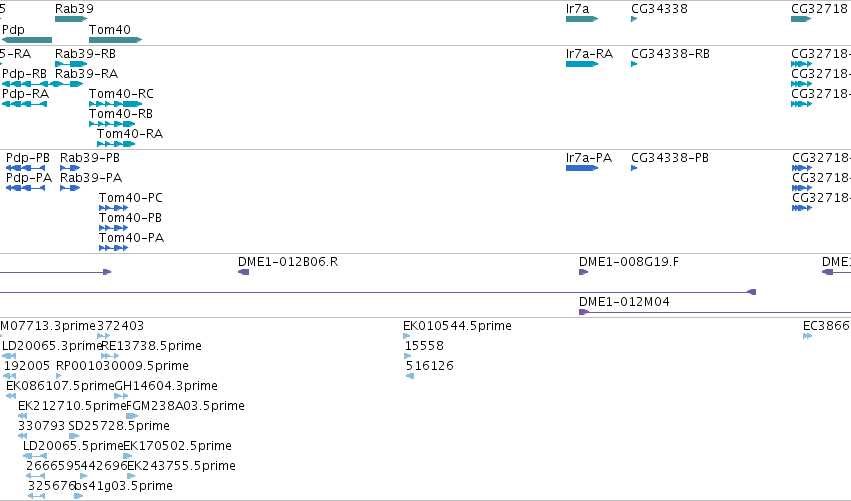Click the Ir7a-PA protein bar

[582, 168]
